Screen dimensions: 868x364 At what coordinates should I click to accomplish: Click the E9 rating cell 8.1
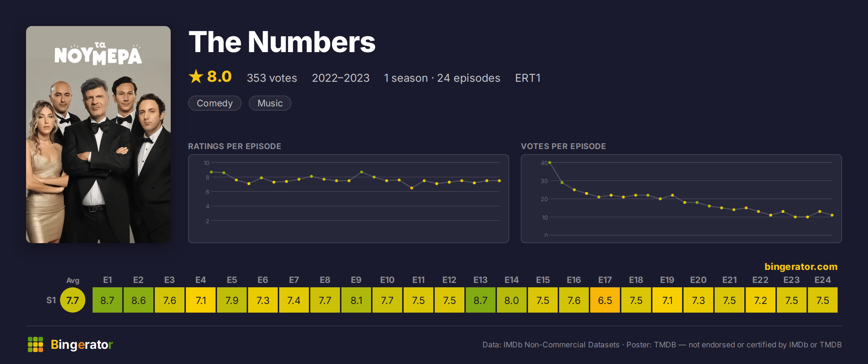(356, 300)
